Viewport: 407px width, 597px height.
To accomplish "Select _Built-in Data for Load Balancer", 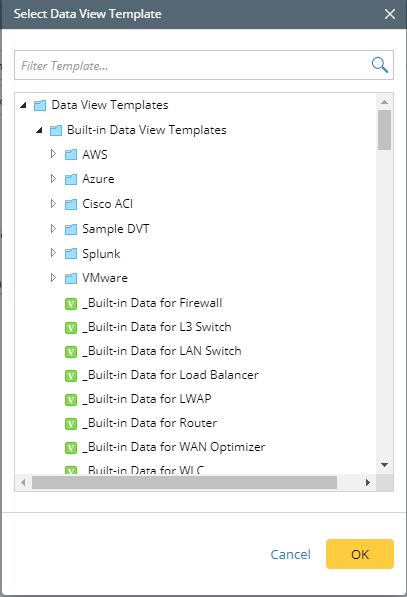I will (171, 375).
